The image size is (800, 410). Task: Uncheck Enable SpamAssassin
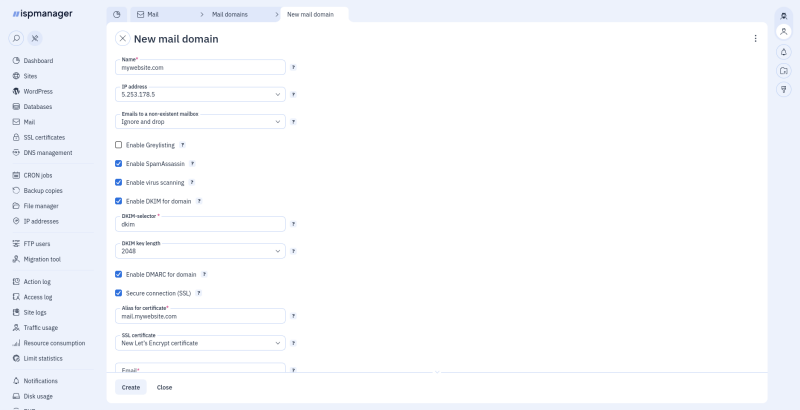click(118, 164)
